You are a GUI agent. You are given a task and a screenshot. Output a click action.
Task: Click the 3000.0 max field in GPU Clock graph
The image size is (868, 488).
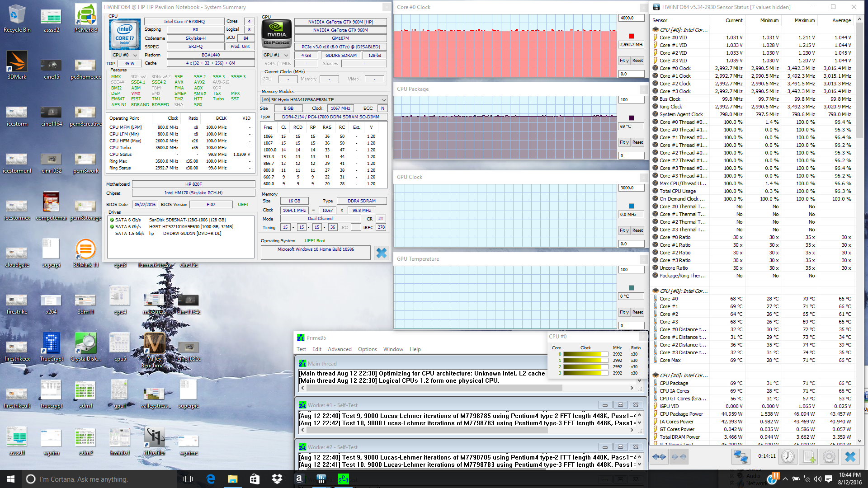631,188
